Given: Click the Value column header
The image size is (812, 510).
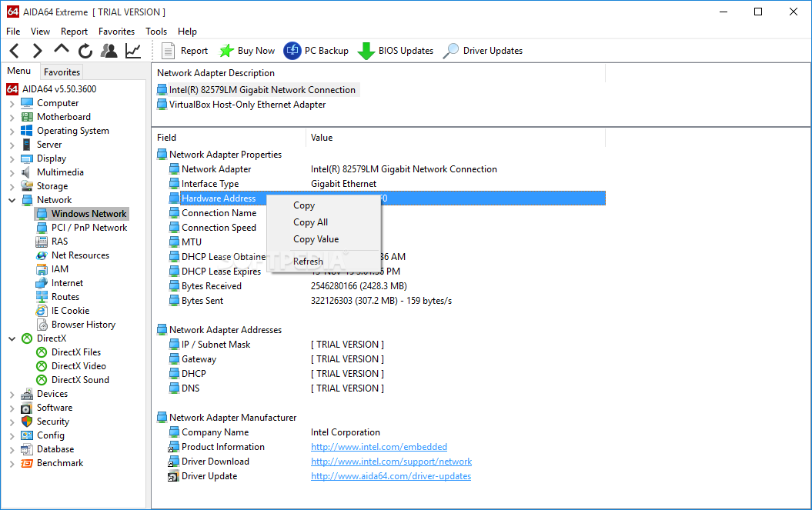Looking at the screenshot, I should click(x=455, y=138).
